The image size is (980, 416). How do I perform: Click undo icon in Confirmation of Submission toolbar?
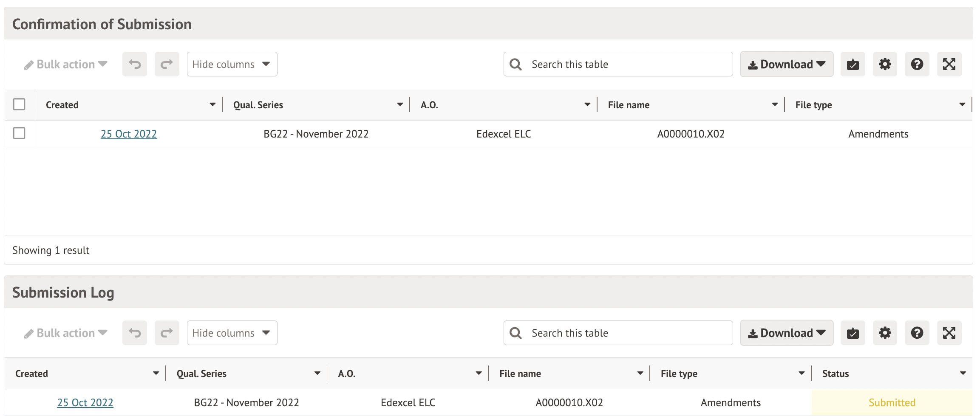(135, 65)
